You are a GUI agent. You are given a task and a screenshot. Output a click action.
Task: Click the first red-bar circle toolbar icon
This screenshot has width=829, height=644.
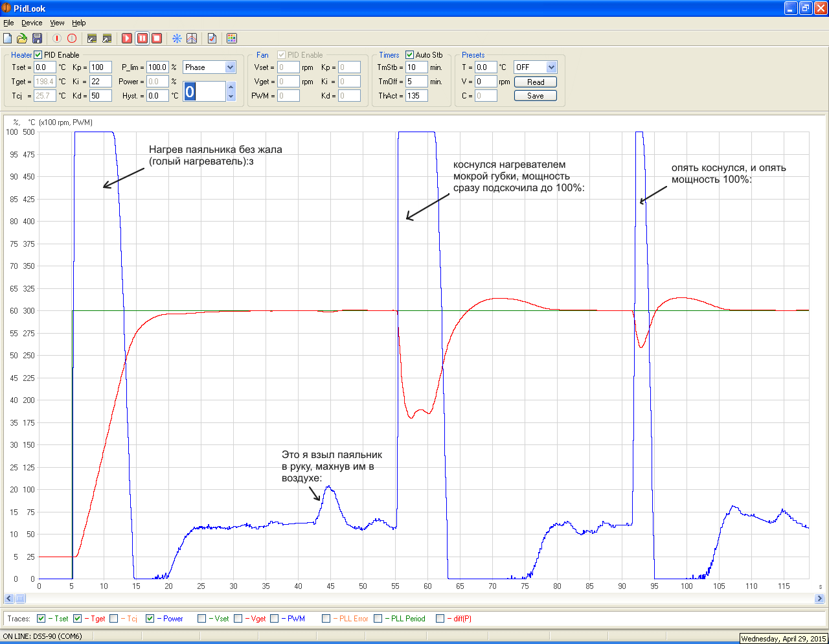point(57,38)
